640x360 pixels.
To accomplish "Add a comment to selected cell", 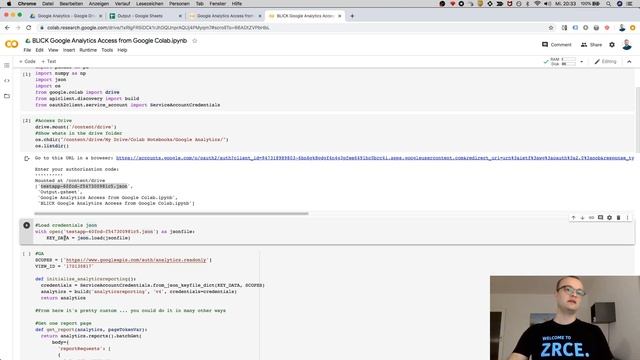I will pyautogui.click(x=600, y=218).
